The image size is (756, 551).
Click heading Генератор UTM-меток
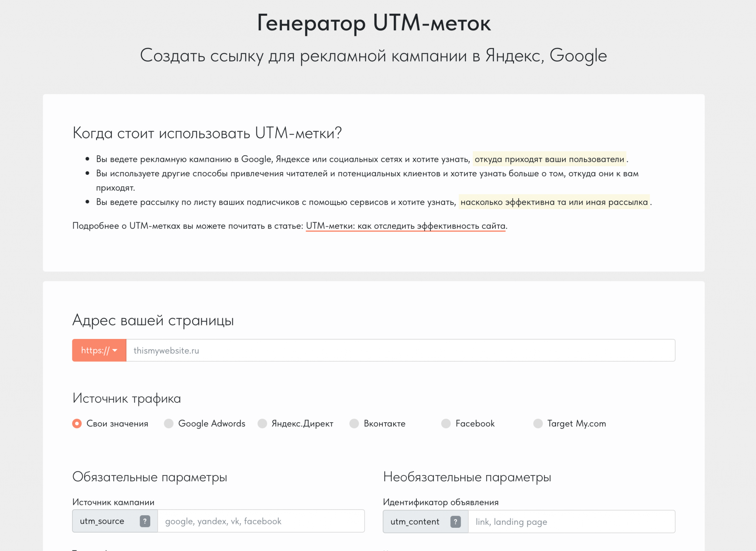click(x=374, y=23)
